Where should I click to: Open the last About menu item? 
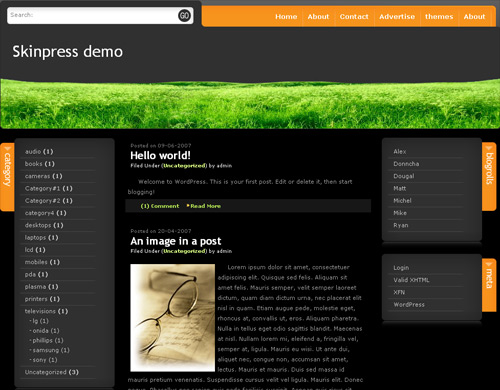tap(474, 17)
